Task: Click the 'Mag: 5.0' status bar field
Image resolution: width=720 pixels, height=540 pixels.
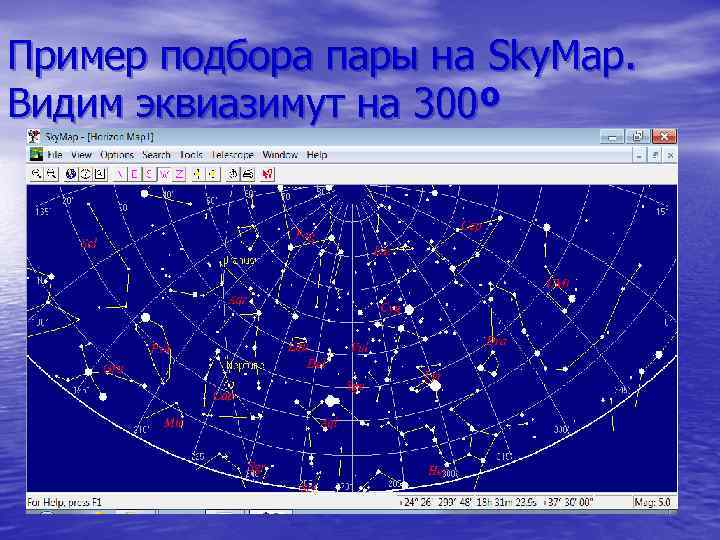Action: pos(652,502)
